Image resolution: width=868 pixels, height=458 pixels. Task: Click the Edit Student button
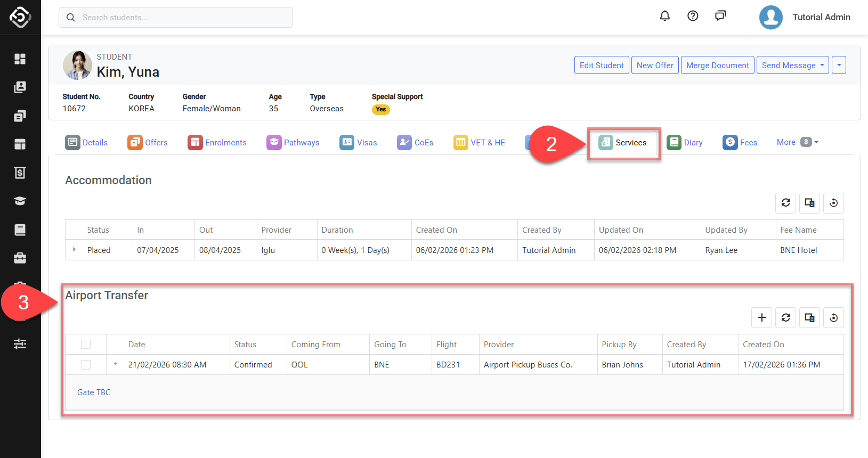pyautogui.click(x=602, y=66)
